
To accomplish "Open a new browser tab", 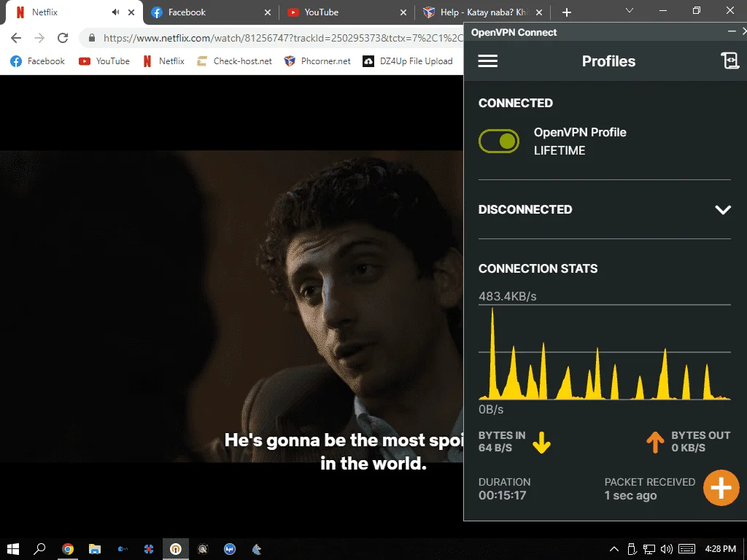I will point(566,12).
